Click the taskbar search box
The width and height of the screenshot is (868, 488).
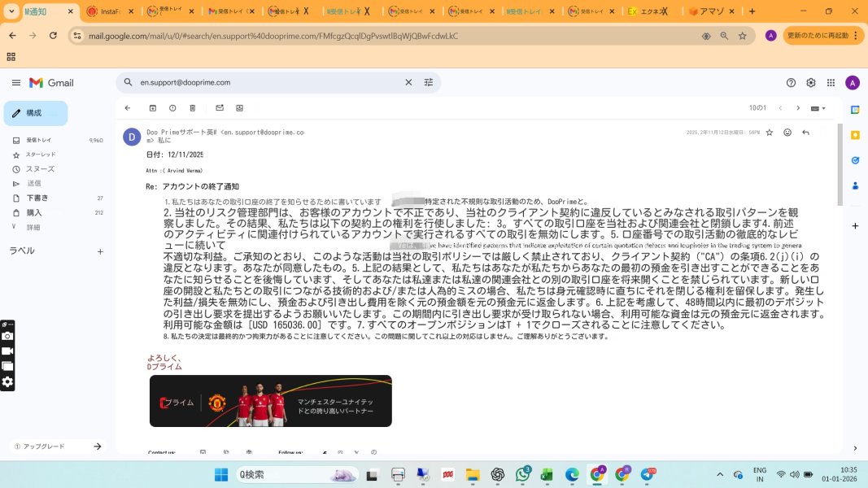[297, 475]
